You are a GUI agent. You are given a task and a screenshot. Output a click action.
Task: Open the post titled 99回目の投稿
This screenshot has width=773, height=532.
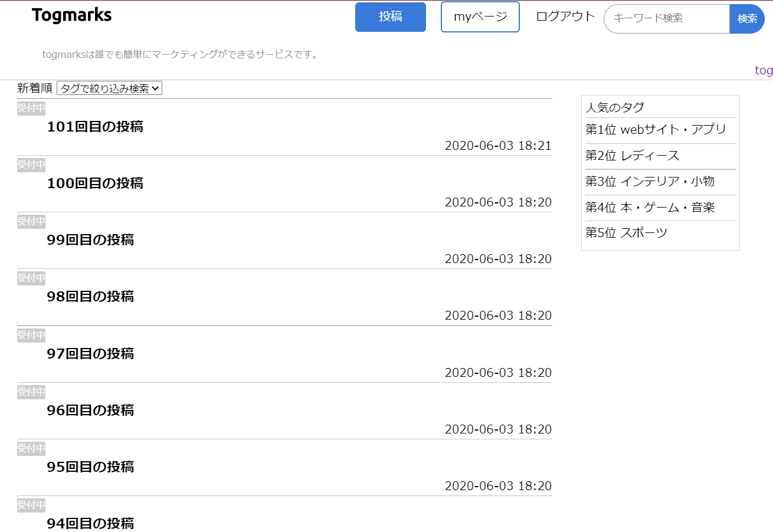click(x=90, y=240)
